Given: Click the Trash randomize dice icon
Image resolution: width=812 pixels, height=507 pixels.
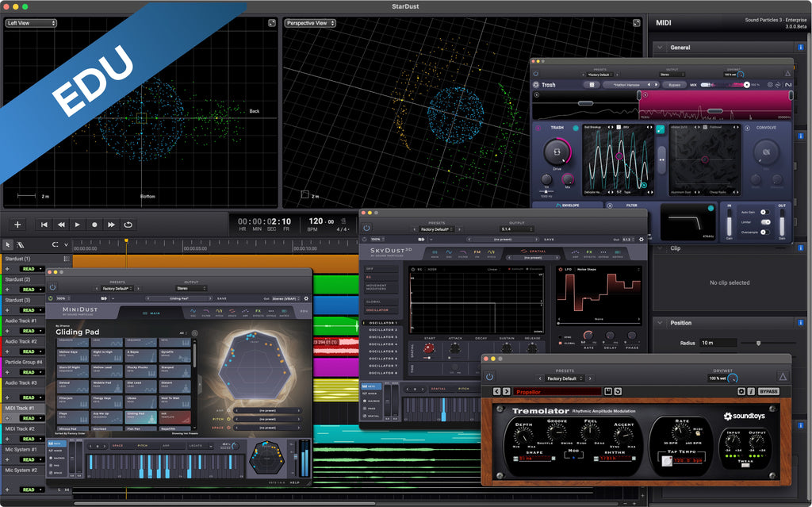Looking at the screenshot, I should click(591, 85).
